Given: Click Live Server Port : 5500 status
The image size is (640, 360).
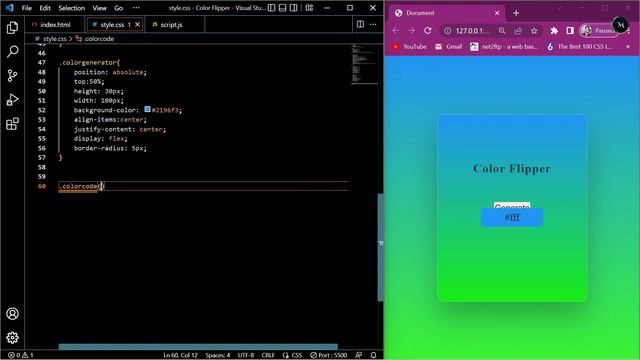Looking at the screenshot, I should [329, 355].
